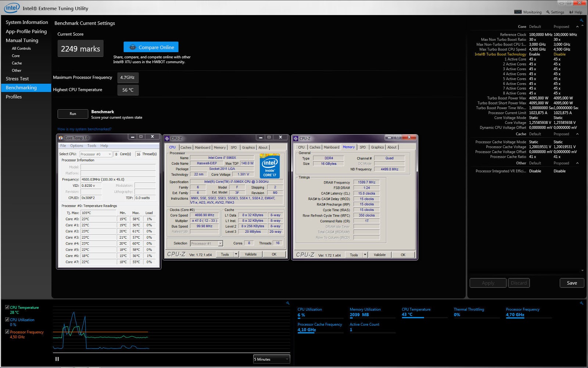
Task: Click Proposed Reference Clock 100,0000 MHz value
Action: 565,35
